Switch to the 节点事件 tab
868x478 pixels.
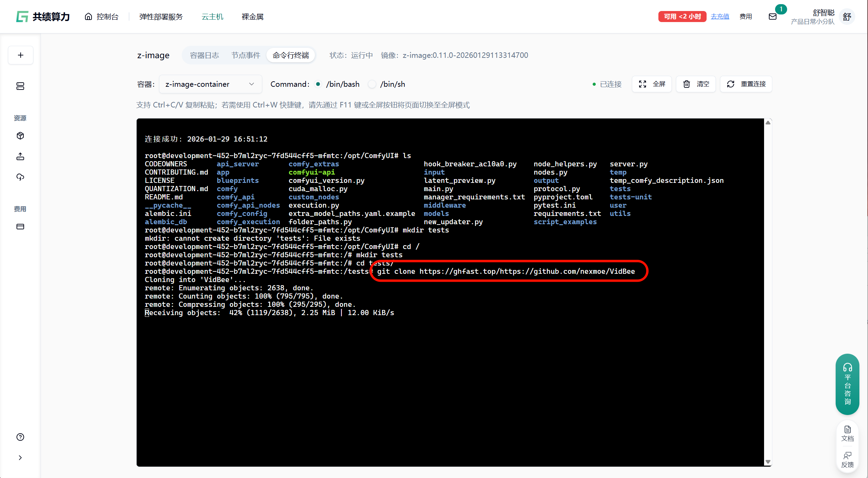coord(246,55)
